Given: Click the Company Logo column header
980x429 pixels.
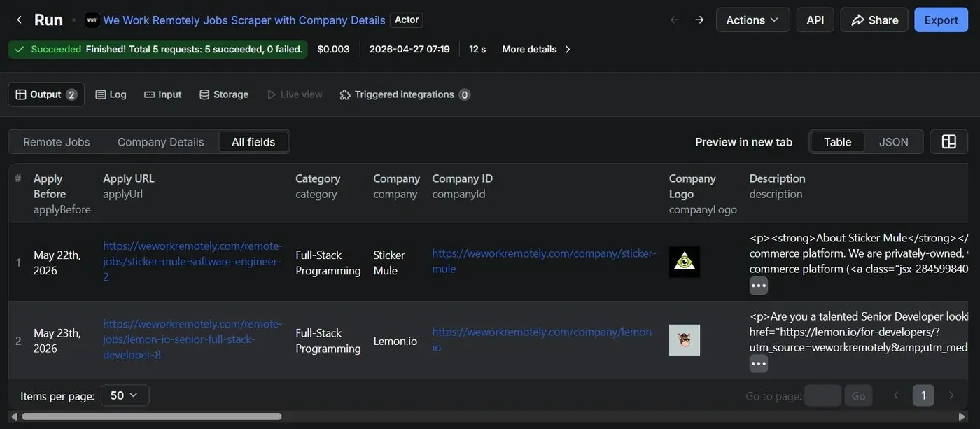Looking at the screenshot, I should [703, 193].
